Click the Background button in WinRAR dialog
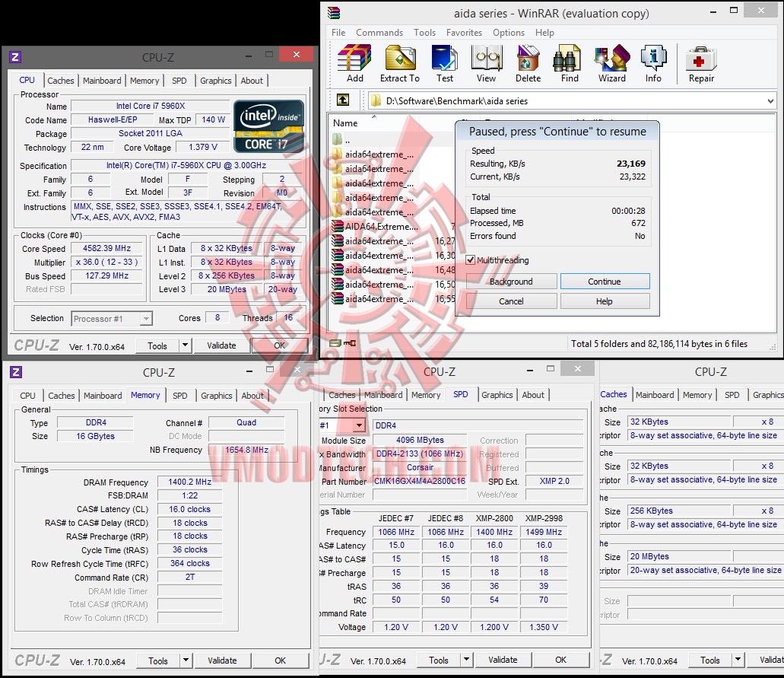The image size is (784, 678). (511, 282)
